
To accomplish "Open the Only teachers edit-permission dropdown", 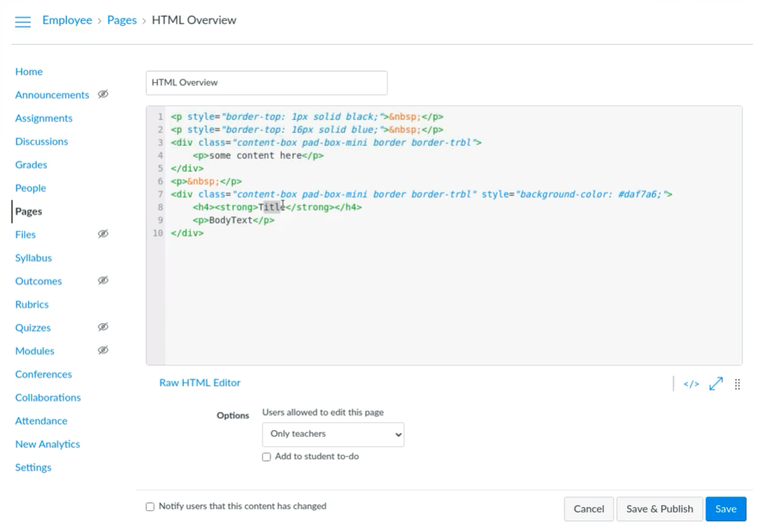I will (333, 434).
